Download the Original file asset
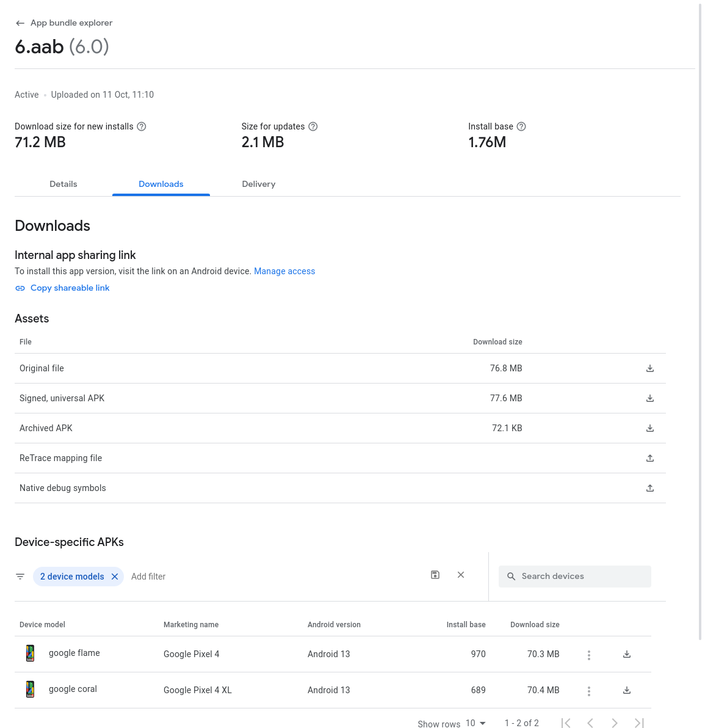The width and height of the screenshot is (705, 728). [x=650, y=368]
